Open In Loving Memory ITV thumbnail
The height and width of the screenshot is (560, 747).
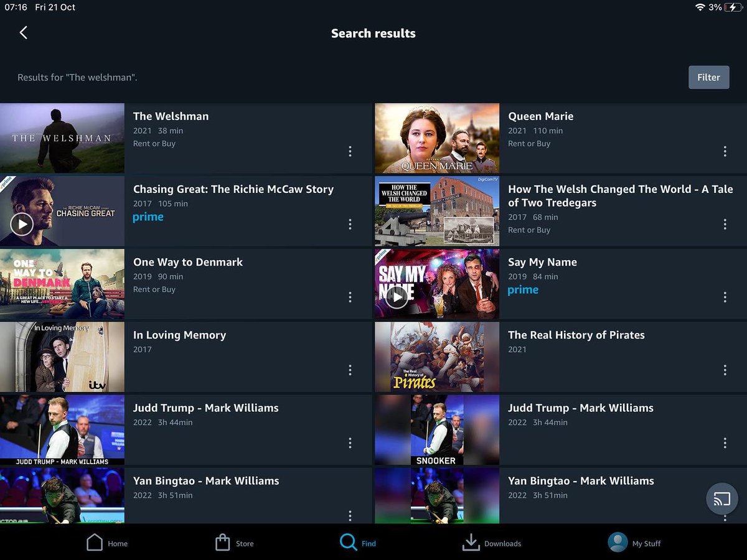62,357
